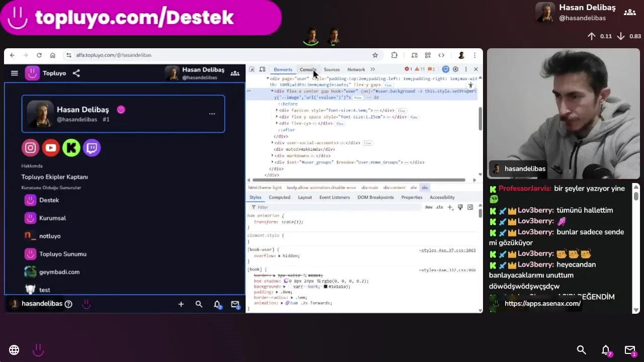Open the browser extensions puzzle icon
Viewport: 644px width, 362px height.
tap(394, 55)
